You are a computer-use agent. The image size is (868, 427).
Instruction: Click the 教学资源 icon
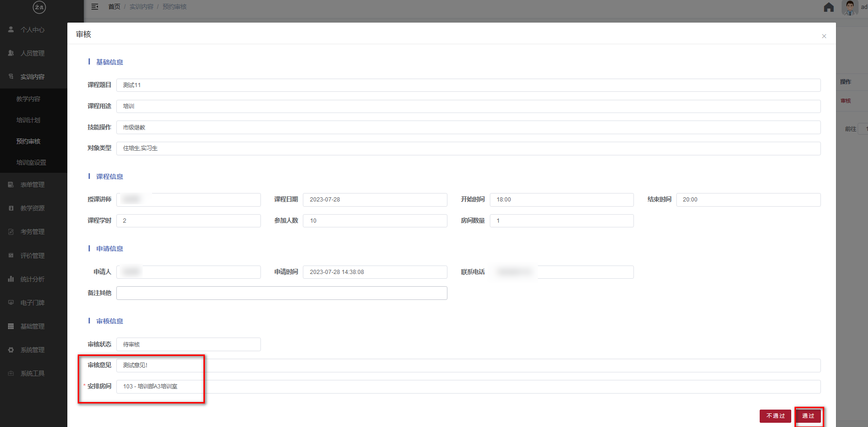[11, 208]
